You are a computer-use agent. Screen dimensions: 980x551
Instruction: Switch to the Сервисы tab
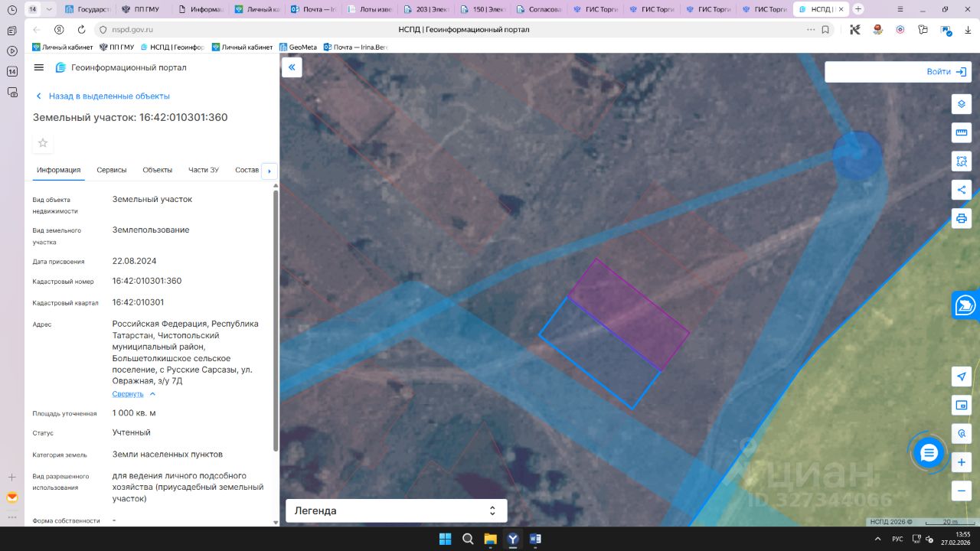[112, 170]
